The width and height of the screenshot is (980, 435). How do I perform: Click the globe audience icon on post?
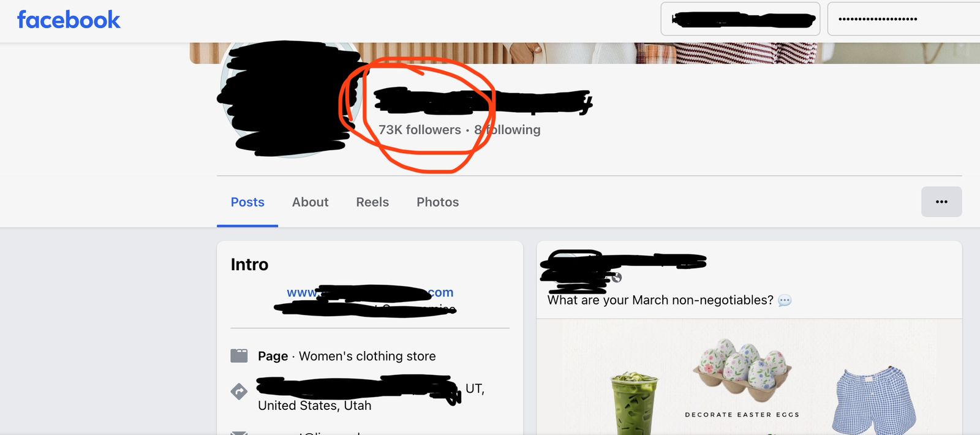(x=617, y=278)
